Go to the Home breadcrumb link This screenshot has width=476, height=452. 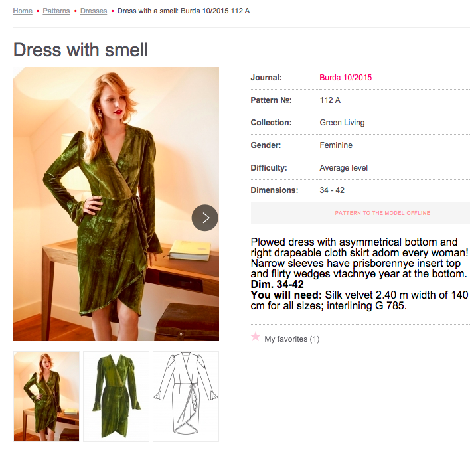(x=23, y=11)
